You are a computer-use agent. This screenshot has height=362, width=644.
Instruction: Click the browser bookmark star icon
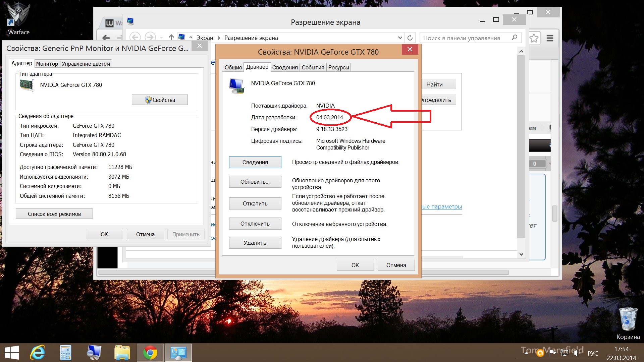[534, 38]
